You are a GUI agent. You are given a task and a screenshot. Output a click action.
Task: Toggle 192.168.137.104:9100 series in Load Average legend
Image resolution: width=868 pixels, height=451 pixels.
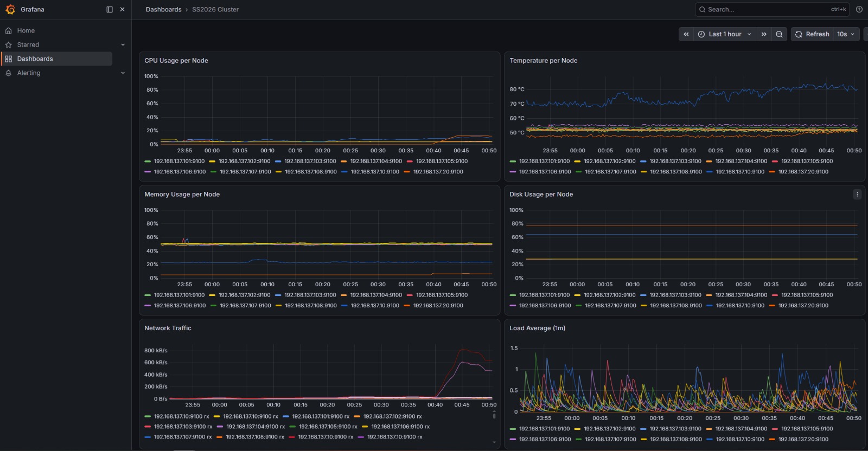[x=742, y=429]
